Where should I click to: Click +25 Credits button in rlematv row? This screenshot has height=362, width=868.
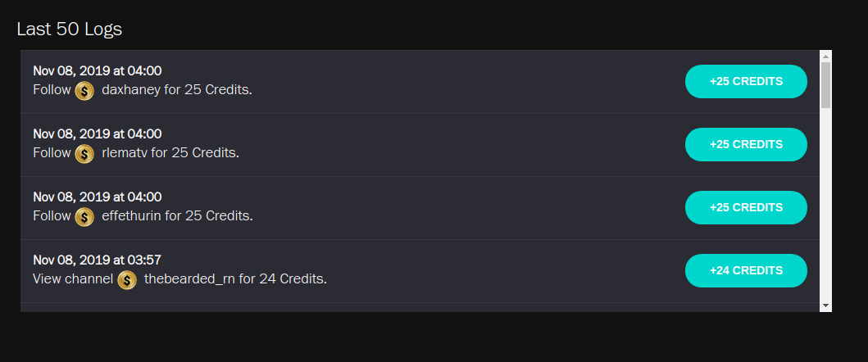point(746,144)
